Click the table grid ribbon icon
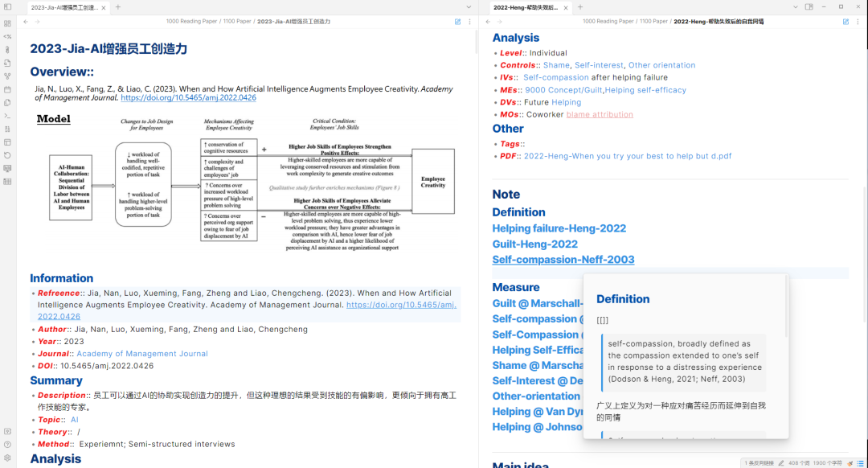Screen dimensions: 868x468 pos(7,182)
